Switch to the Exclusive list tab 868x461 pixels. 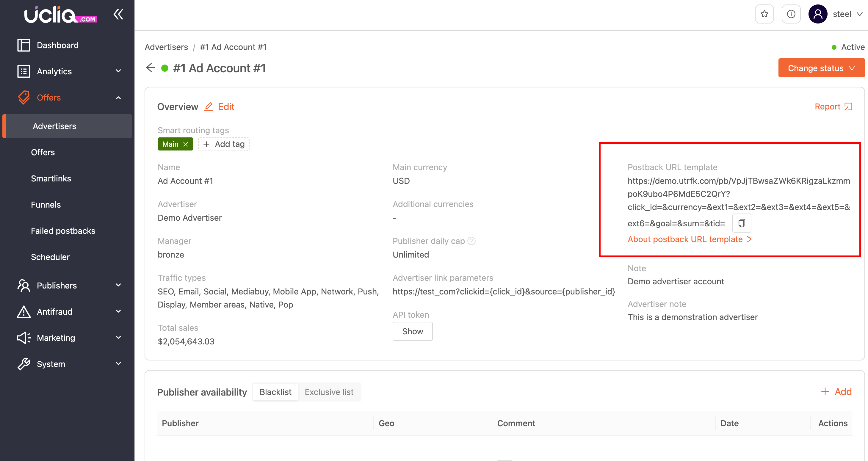(329, 392)
